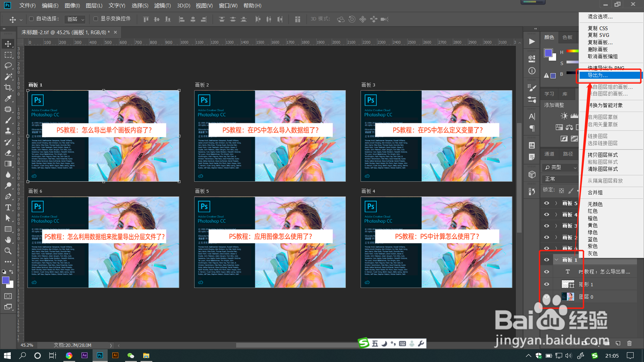The width and height of the screenshot is (644, 362).
Task: Select the Eyedropper tool
Action: pyautogui.click(x=8, y=99)
